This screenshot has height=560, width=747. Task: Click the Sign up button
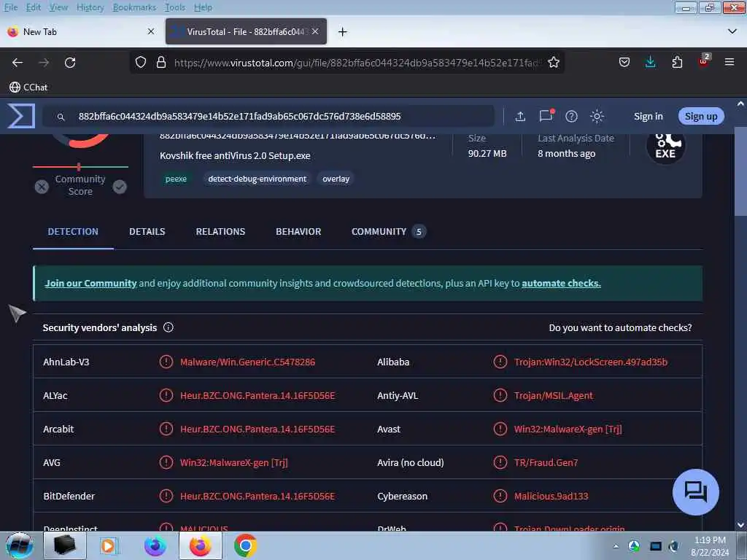coord(701,116)
